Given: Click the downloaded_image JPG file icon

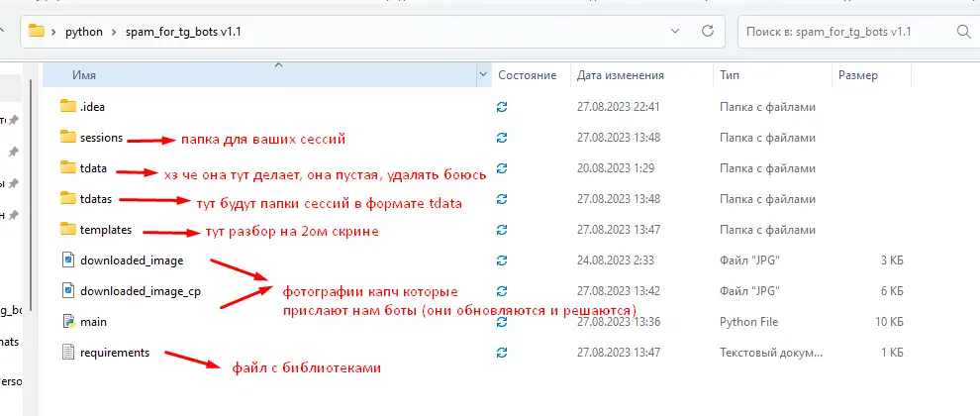Looking at the screenshot, I should coord(67,260).
